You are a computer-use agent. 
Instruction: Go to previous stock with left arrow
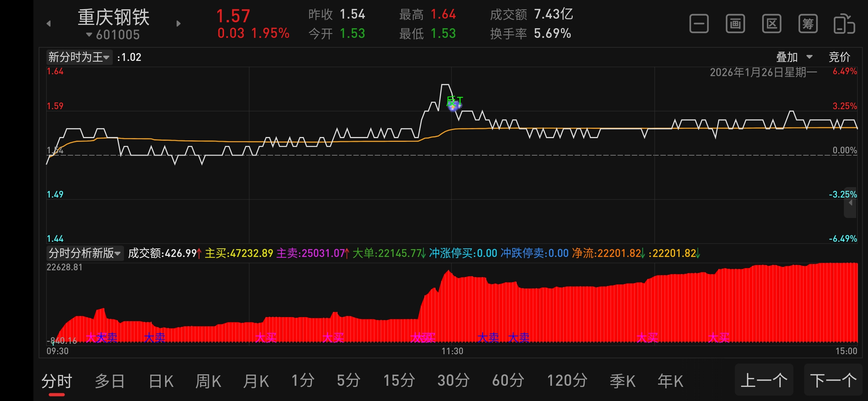pyautogui.click(x=49, y=24)
